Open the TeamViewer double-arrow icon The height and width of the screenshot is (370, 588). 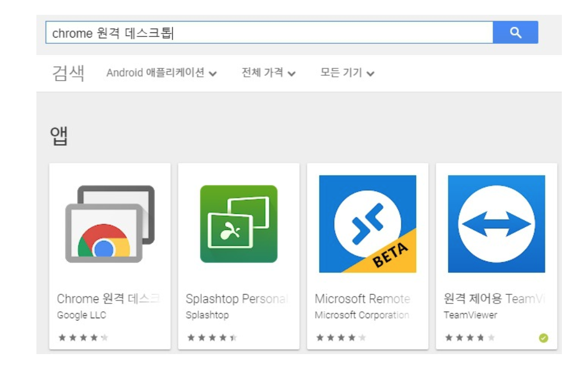[x=496, y=224]
